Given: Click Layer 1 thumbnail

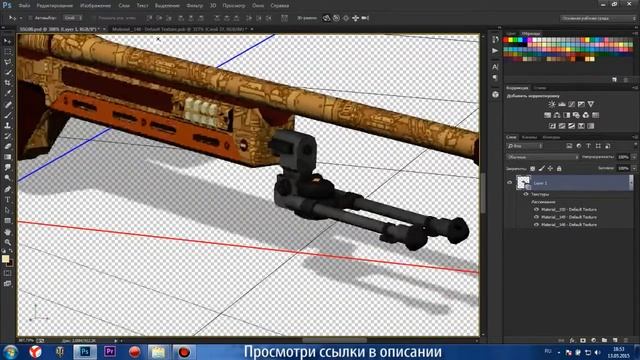Looking at the screenshot, I should click(523, 183).
